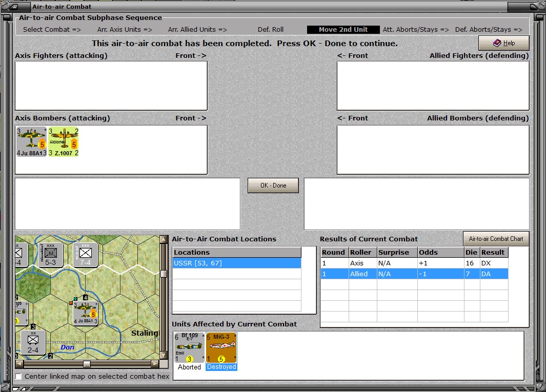Select the Axis round 1 result row
The height and width of the screenshot is (392, 546).
(414, 263)
